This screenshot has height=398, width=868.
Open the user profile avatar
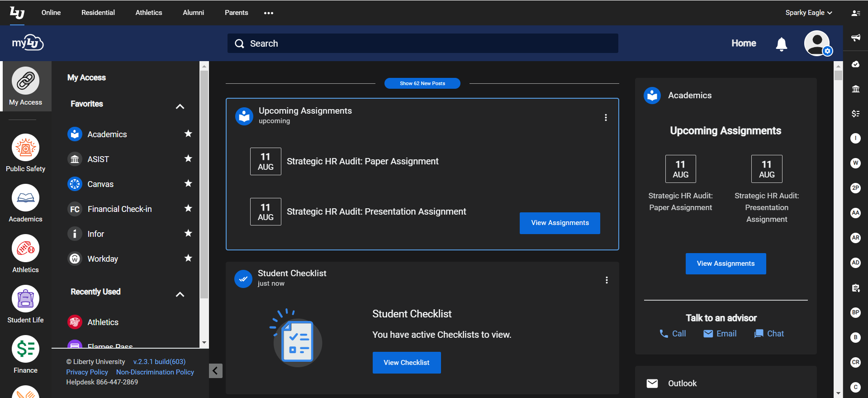pos(817,43)
